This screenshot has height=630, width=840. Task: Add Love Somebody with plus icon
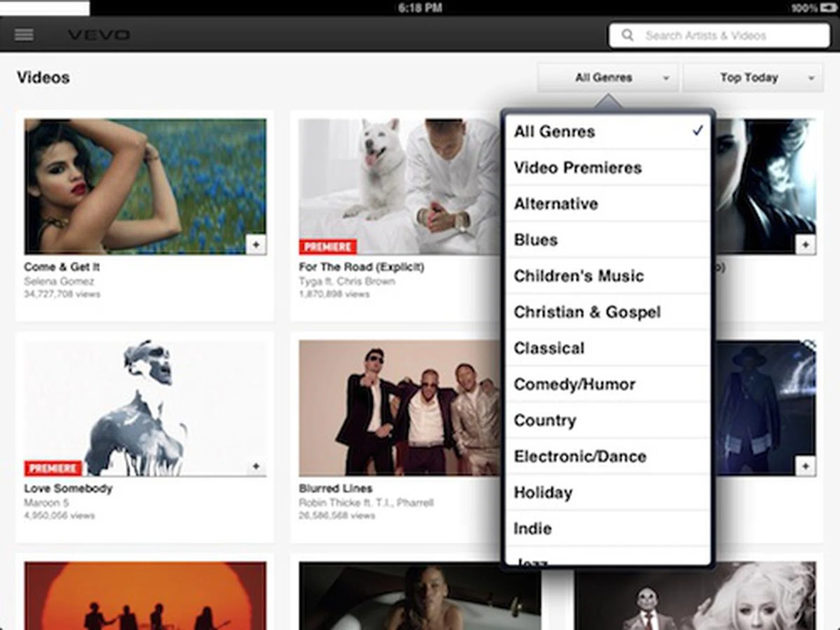[256, 466]
